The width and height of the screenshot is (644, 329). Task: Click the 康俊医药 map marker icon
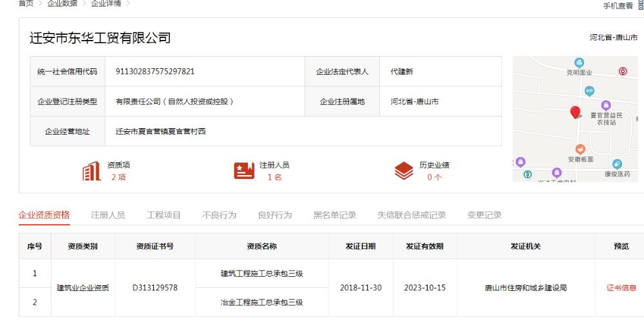(617, 165)
